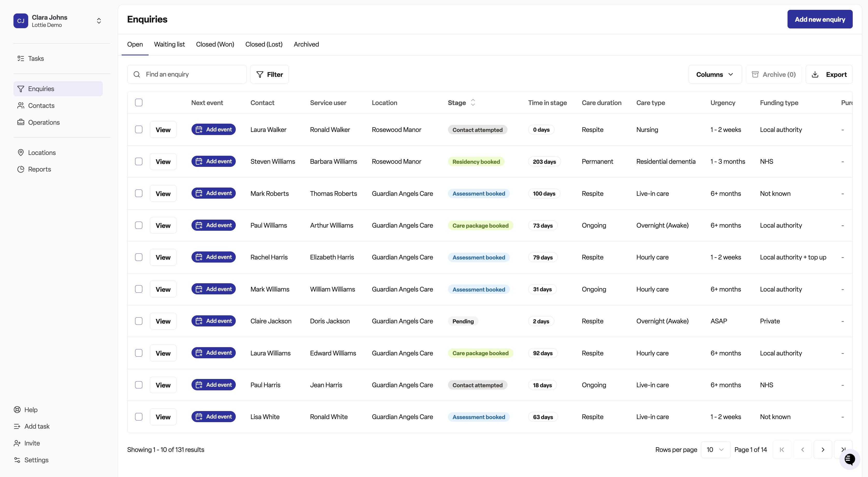Tick the Rachel Harris enquiry checkbox
868x477 pixels.
point(139,257)
